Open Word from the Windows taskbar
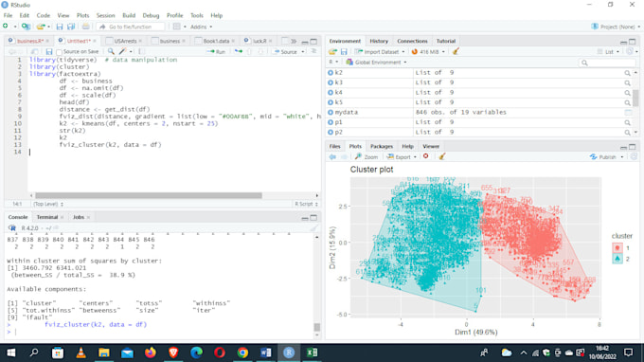 pyautogui.click(x=266, y=353)
